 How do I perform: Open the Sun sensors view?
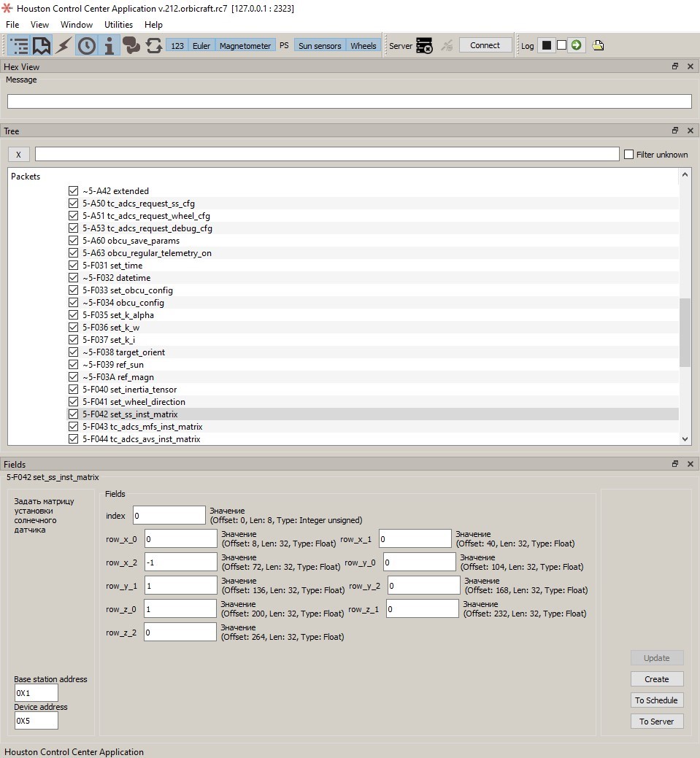click(x=319, y=45)
